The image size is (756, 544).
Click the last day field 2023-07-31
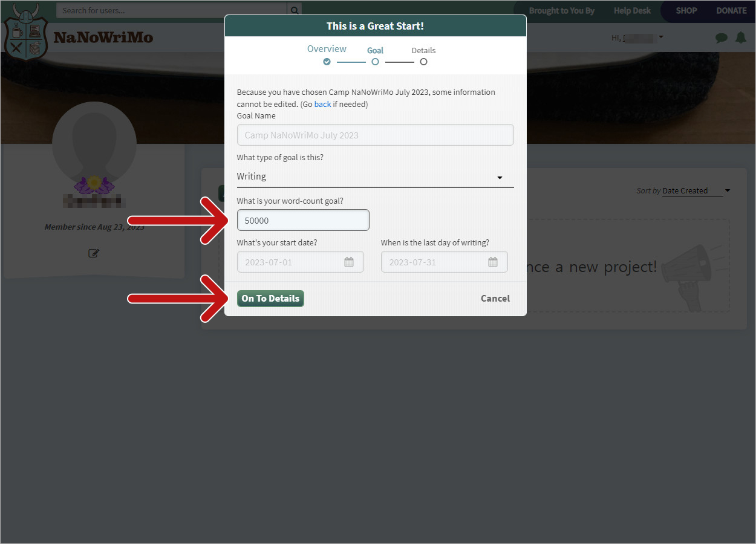pos(444,262)
